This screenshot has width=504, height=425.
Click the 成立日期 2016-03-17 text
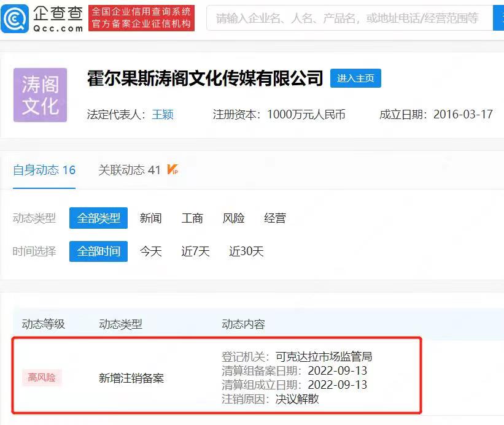[x=436, y=114]
